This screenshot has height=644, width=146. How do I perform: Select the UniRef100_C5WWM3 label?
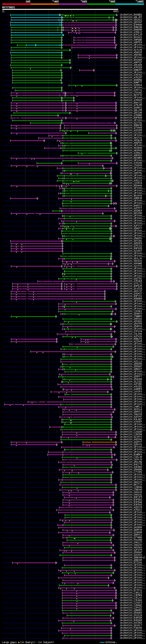[131, 316]
